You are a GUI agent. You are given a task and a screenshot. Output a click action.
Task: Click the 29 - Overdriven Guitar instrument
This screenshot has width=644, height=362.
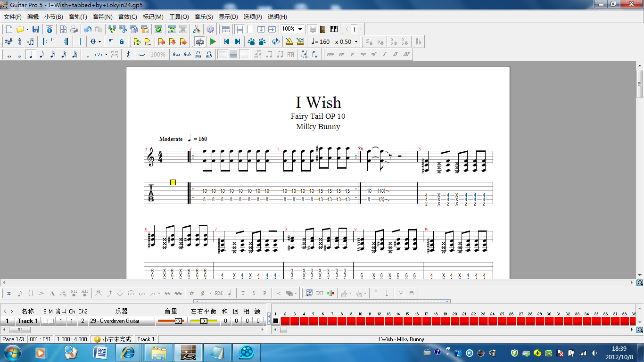coord(121,321)
